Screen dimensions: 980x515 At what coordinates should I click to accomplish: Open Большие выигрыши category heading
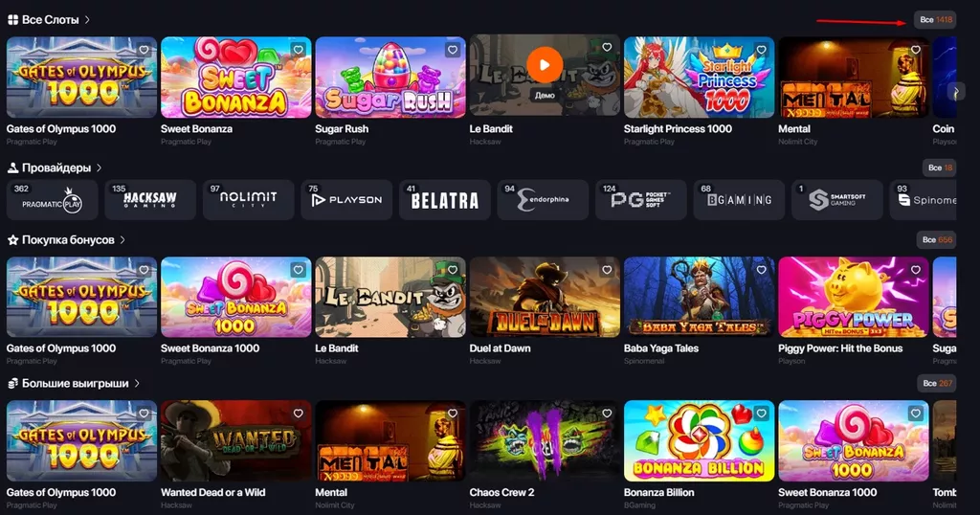tap(74, 384)
